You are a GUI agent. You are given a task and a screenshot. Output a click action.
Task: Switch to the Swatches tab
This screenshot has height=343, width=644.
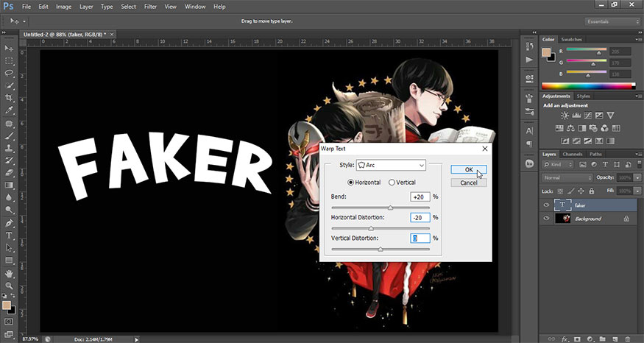[572, 40]
